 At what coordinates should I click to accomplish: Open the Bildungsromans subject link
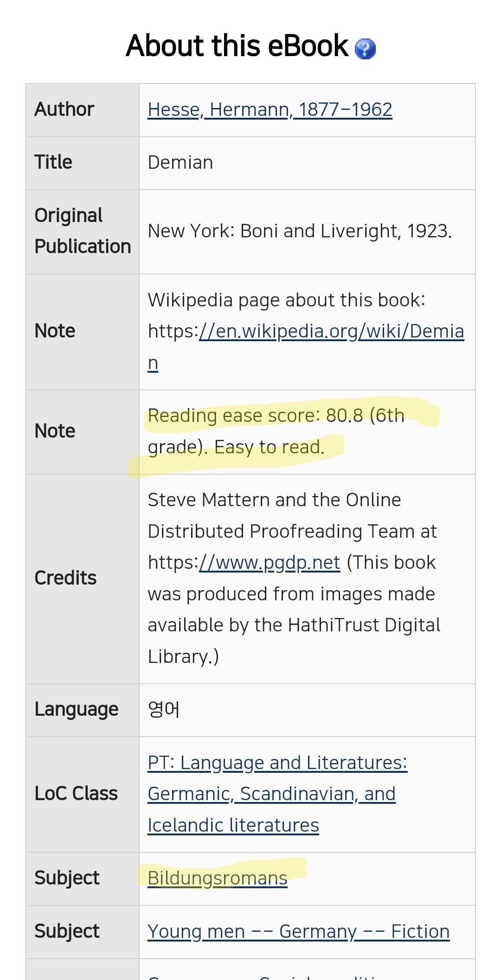click(217, 878)
